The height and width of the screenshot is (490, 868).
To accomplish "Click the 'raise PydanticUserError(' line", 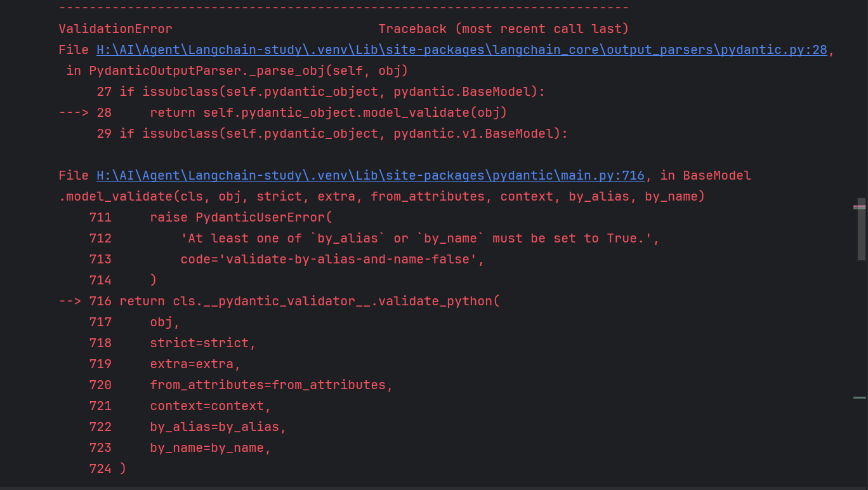I will [x=241, y=217].
